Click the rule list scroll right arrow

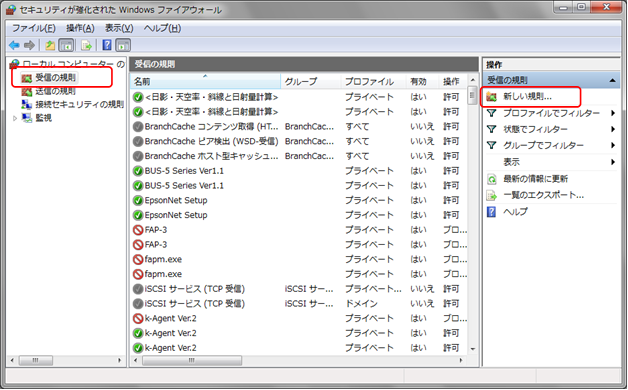tap(461, 360)
